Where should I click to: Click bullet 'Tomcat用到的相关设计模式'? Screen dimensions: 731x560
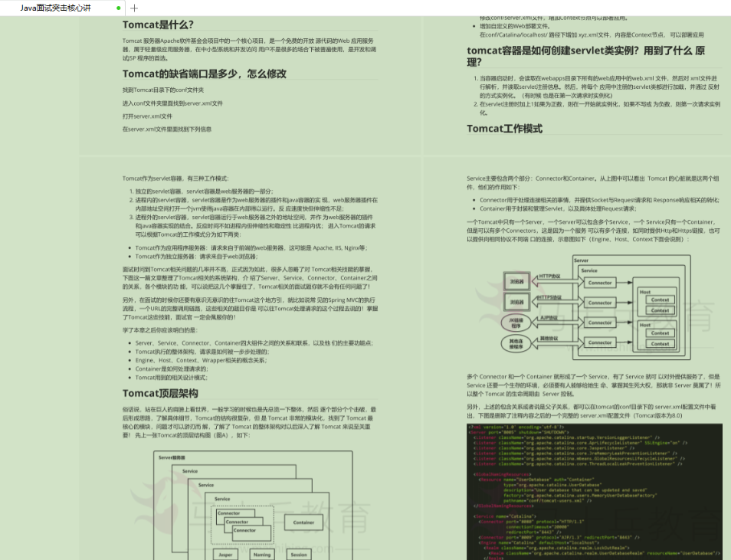pyautogui.click(x=172, y=378)
